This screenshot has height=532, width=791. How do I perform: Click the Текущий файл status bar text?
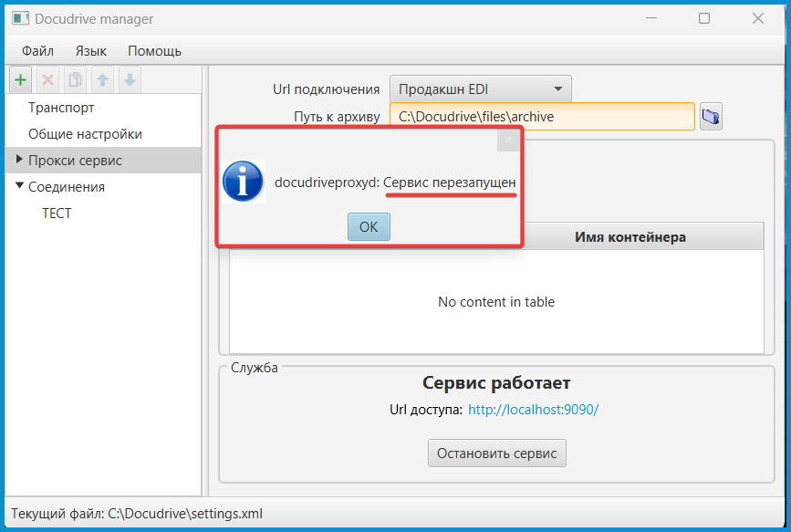tap(137, 514)
